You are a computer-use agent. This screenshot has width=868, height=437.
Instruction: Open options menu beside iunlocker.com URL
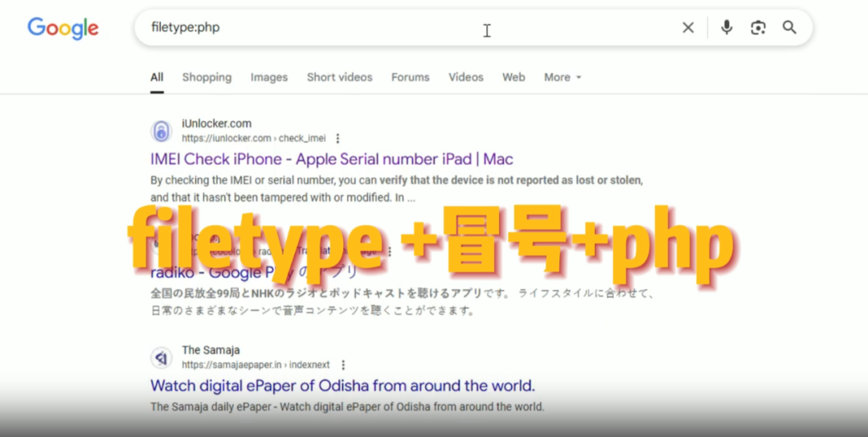(x=338, y=138)
